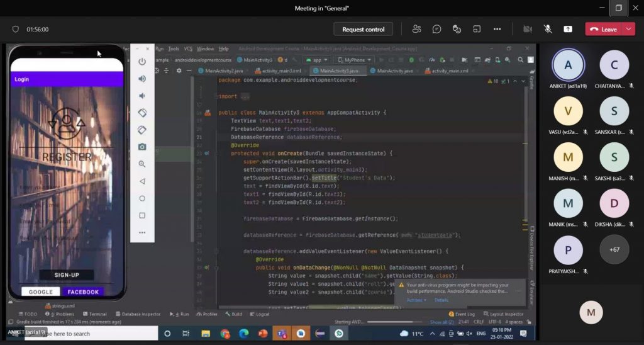Click the +67 more participants bubble
This screenshot has width=644, height=345.
(614, 249)
